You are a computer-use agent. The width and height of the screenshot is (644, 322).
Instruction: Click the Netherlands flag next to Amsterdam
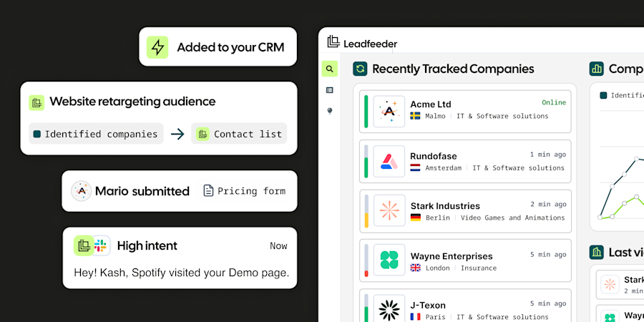[415, 168]
